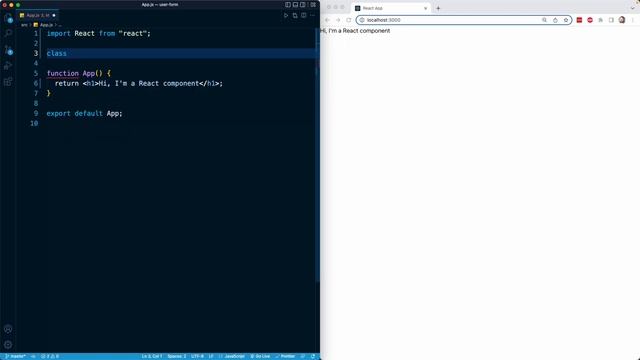Click the first red browser extension icon
Viewport: 640px width, 360px height.
579,20
